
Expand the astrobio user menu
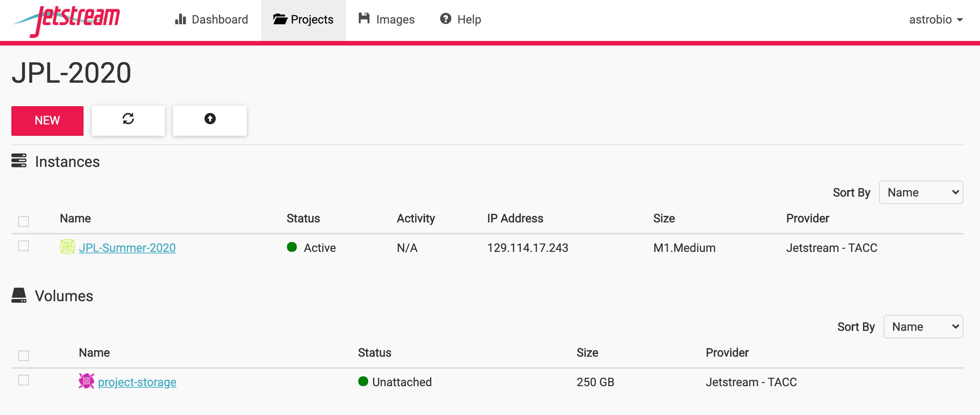[936, 19]
